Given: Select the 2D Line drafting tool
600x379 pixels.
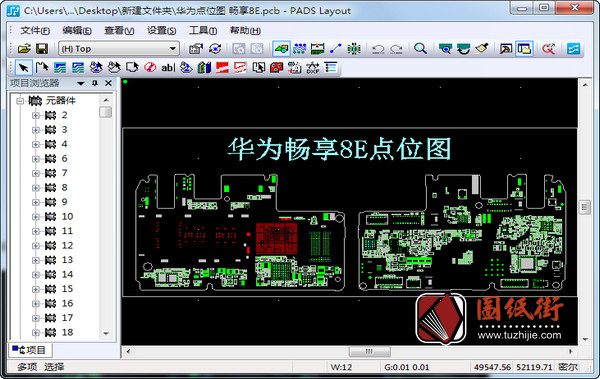Looking at the screenshot, I should [x=42, y=68].
